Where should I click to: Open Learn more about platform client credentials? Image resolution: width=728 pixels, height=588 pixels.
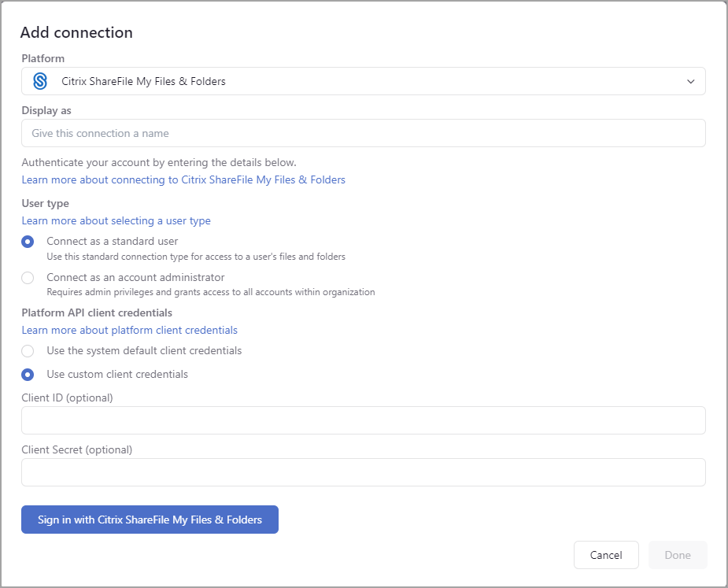point(129,330)
